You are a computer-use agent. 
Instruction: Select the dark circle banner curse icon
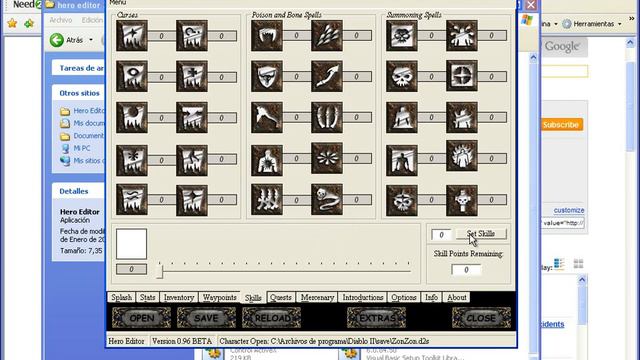pos(132,118)
